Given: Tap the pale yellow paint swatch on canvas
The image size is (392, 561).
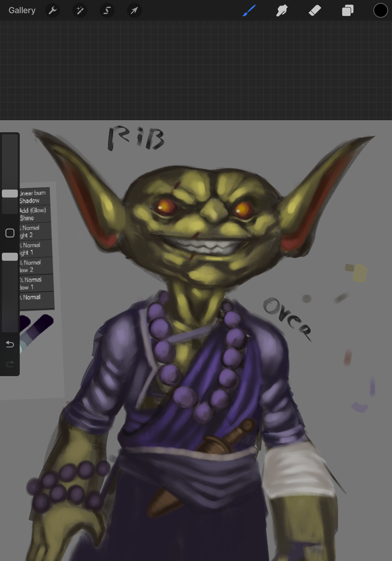Looking at the screenshot, I should point(360,273).
